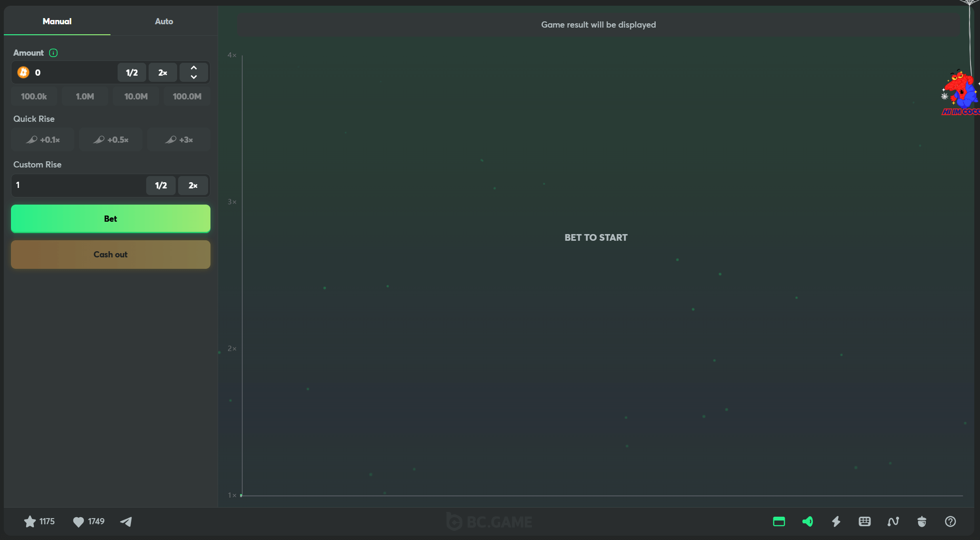
Task: Set amount preset to 100.0k
Action: [34, 96]
